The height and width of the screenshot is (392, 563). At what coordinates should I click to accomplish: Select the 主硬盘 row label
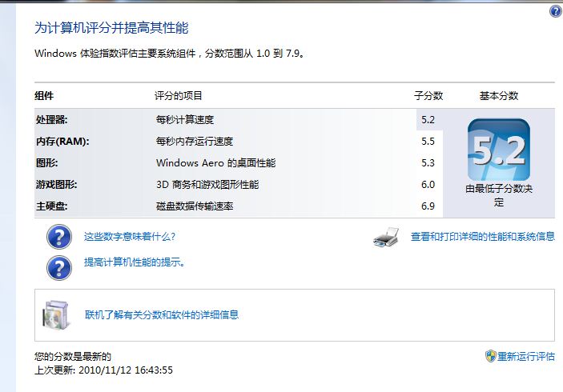52,206
